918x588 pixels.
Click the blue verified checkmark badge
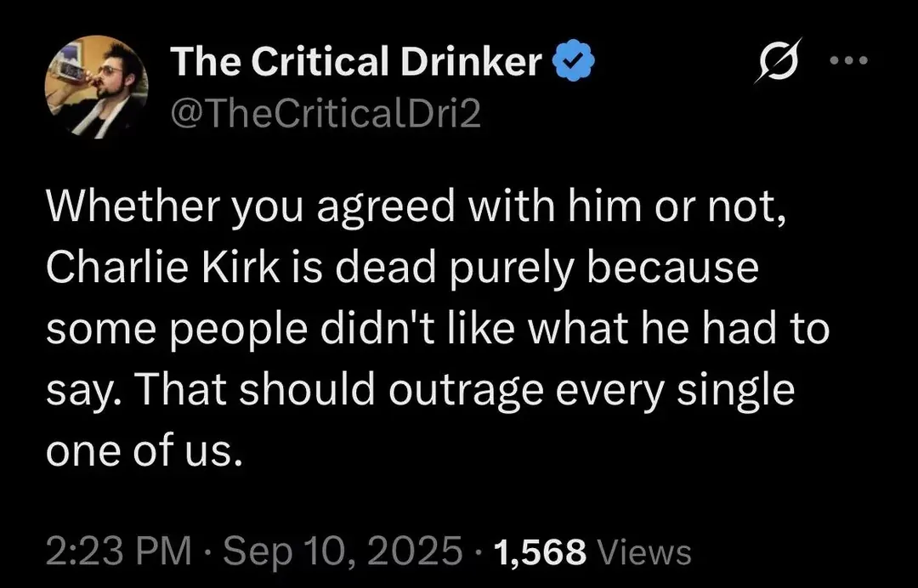[575, 60]
